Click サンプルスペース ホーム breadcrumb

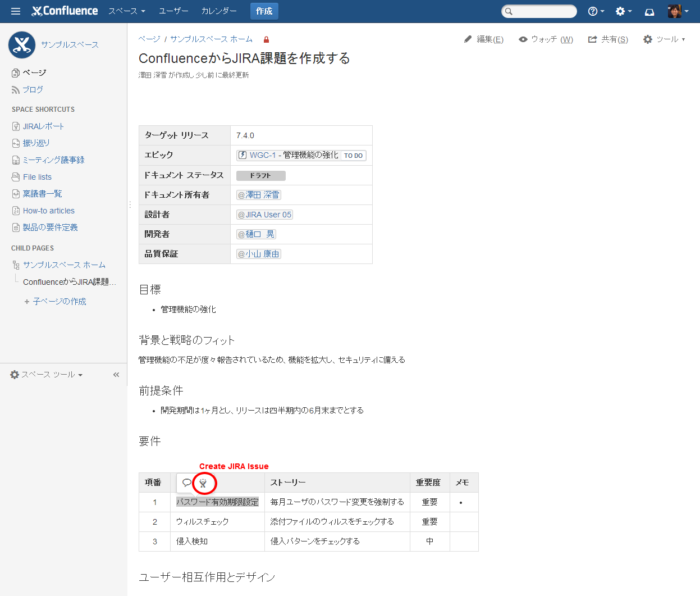(211, 39)
